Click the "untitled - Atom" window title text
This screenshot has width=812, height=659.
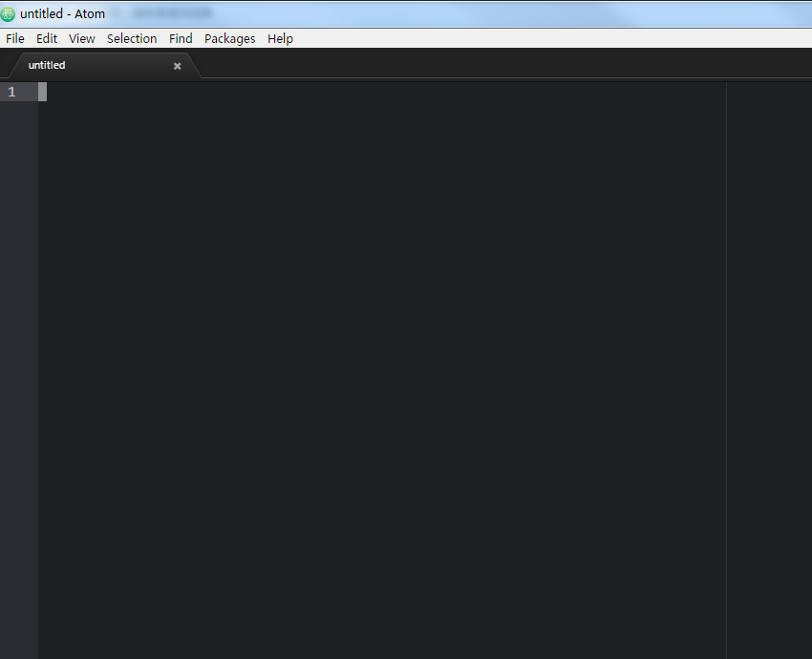click(x=62, y=14)
